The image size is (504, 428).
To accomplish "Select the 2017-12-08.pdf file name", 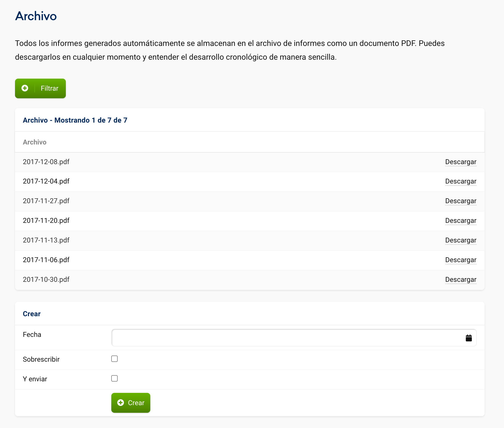I will tap(46, 162).
